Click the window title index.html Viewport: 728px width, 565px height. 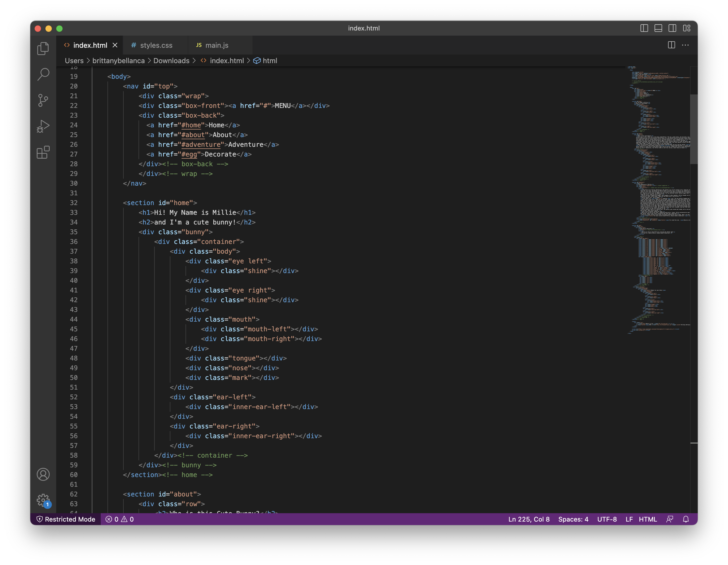[364, 28]
